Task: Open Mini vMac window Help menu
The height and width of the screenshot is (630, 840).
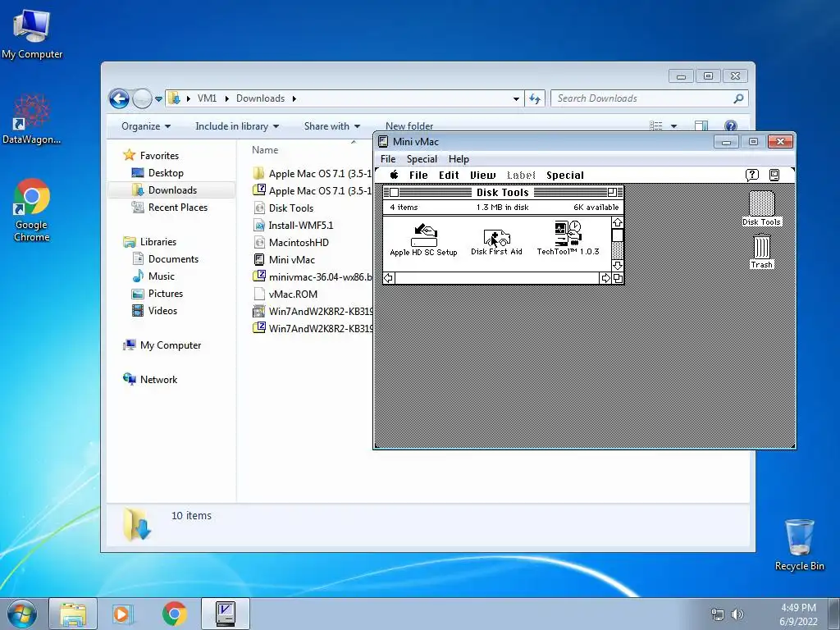Action: (x=459, y=159)
